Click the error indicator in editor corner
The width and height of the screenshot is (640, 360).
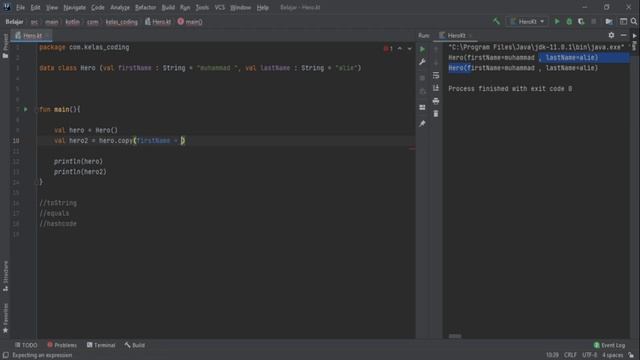pyautogui.click(x=388, y=49)
